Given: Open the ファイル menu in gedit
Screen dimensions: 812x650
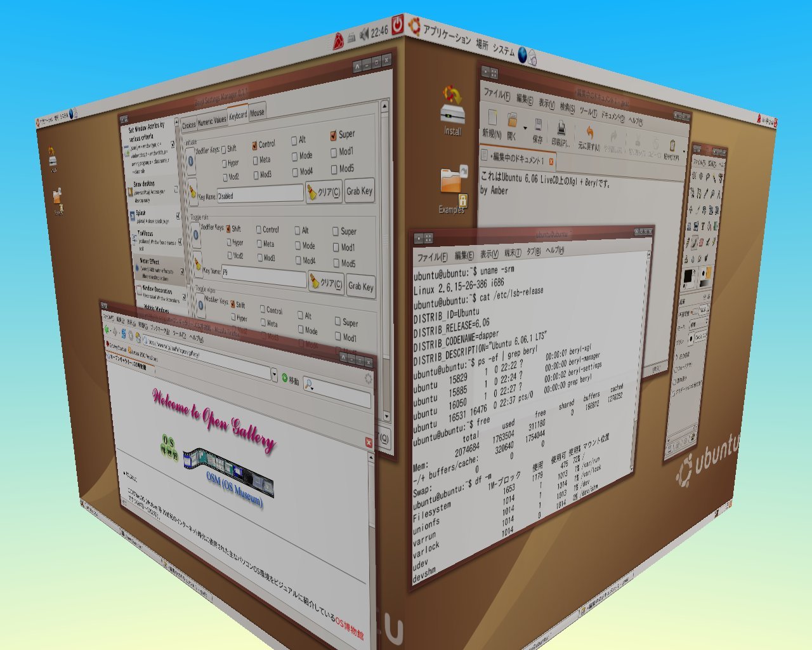Looking at the screenshot, I should 497,95.
